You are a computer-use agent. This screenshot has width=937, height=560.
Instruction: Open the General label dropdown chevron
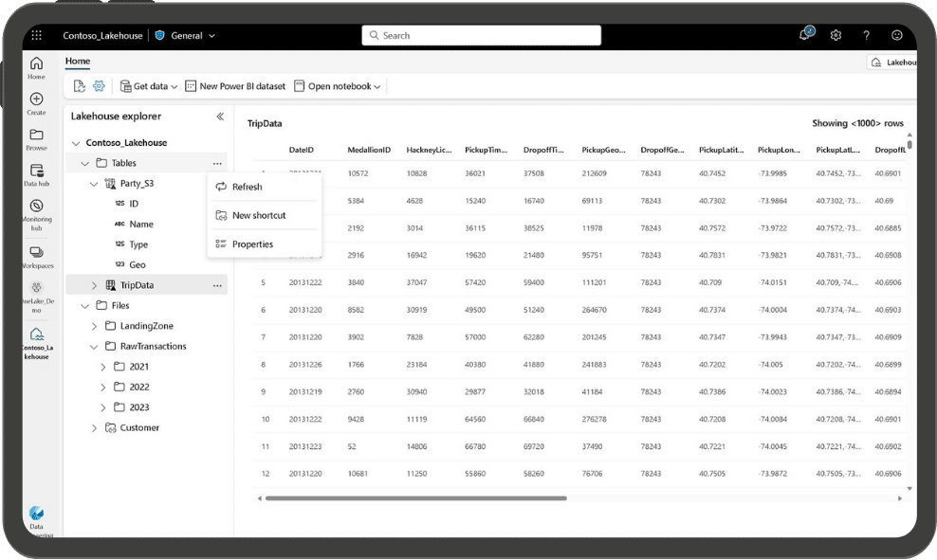coord(211,36)
